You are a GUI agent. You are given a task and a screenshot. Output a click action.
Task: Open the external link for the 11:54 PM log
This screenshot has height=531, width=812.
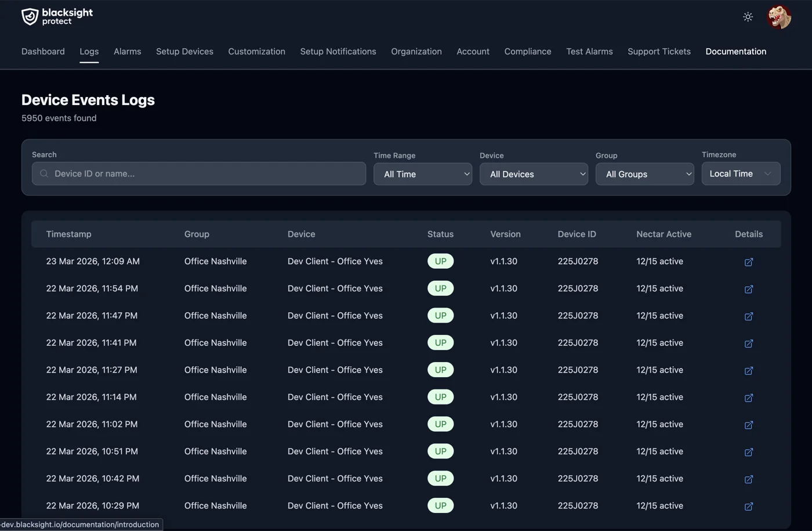click(748, 289)
